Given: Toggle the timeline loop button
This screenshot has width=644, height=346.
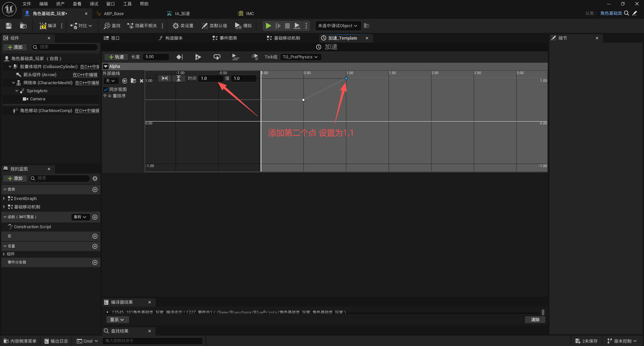Looking at the screenshot, I should [217, 57].
